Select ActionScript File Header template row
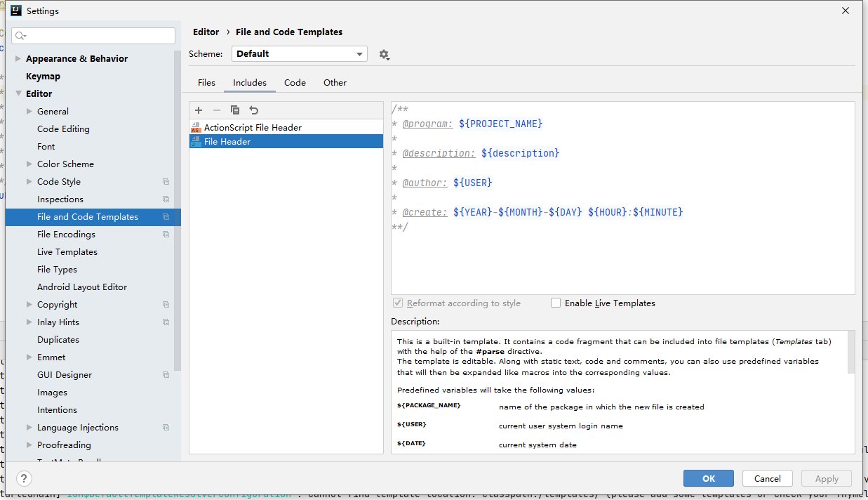This screenshot has height=500, width=868. pos(286,128)
